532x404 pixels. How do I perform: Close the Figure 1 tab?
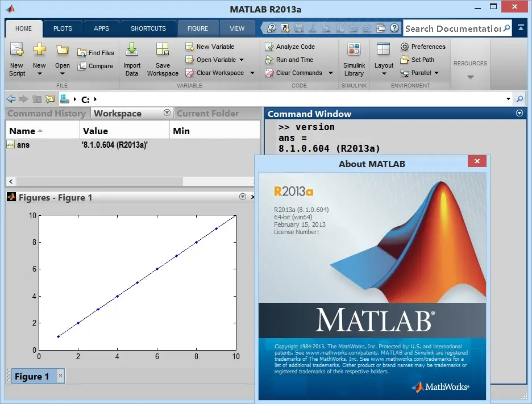[x=60, y=376]
